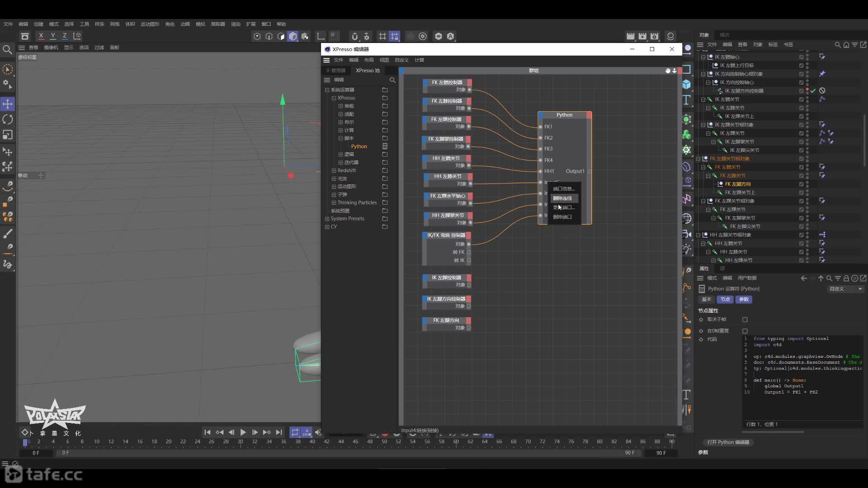Toggle layer checkbox for FK 左腿方向 object

[801, 184]
